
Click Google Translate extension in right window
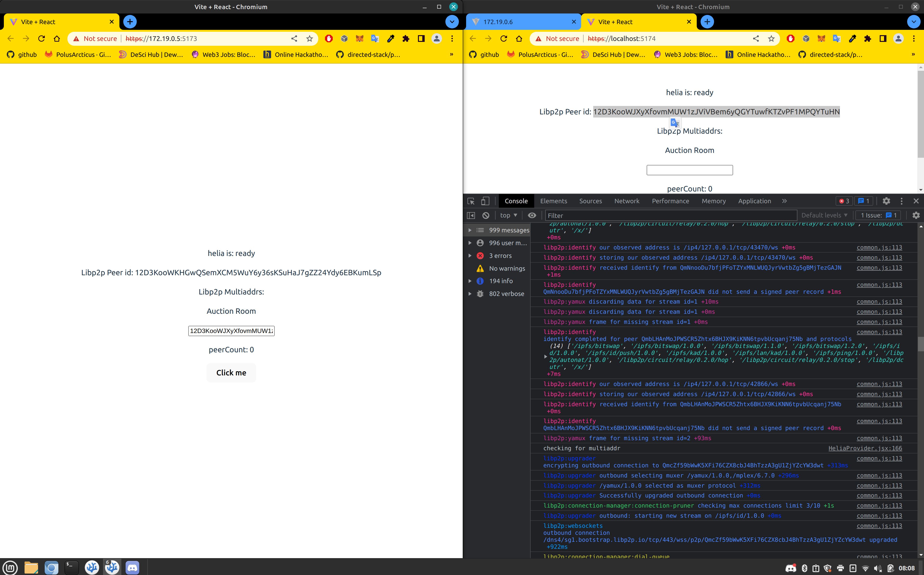tap(837, 39)
